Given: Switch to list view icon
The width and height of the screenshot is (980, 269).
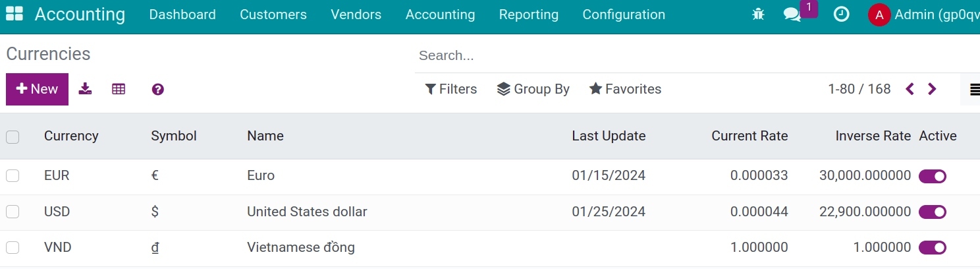Looking at the screenshot, I should (974, 89).
